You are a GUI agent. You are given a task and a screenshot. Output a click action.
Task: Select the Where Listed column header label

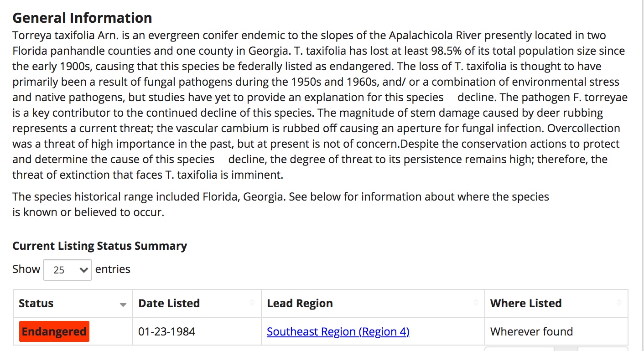[526, 304]
